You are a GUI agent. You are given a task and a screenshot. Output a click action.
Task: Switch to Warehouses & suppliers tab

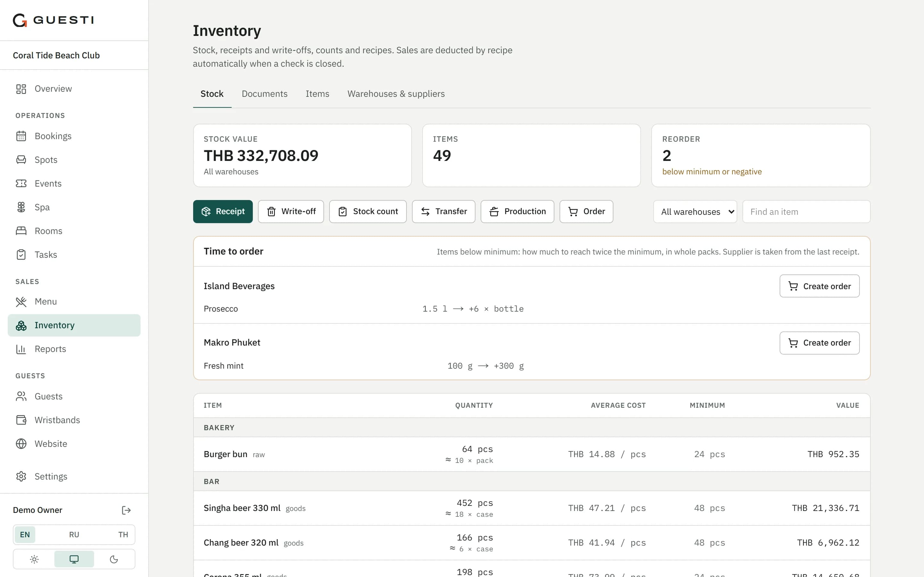coord(396,94)
